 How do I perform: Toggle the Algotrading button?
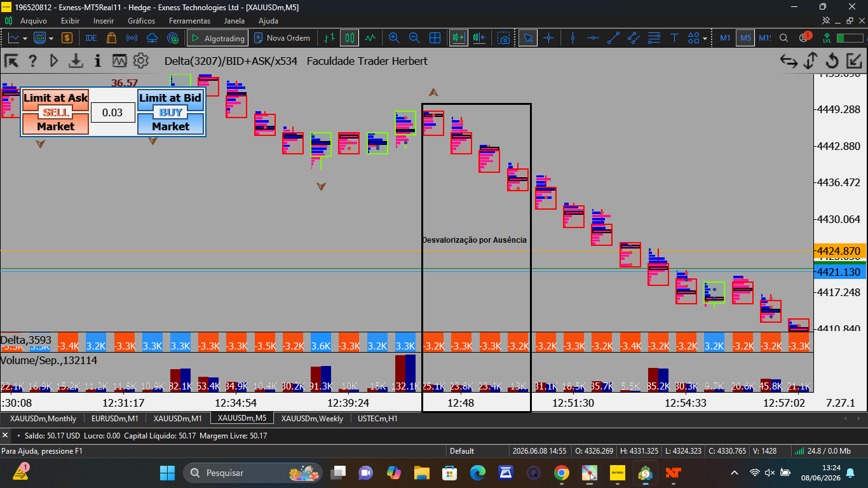[x=217, y=38]
